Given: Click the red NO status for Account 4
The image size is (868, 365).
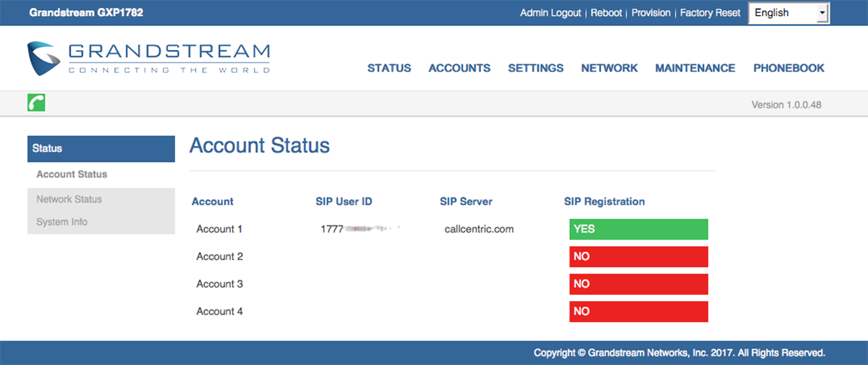Looking at the screenshot, I should [x=639, y=311].
